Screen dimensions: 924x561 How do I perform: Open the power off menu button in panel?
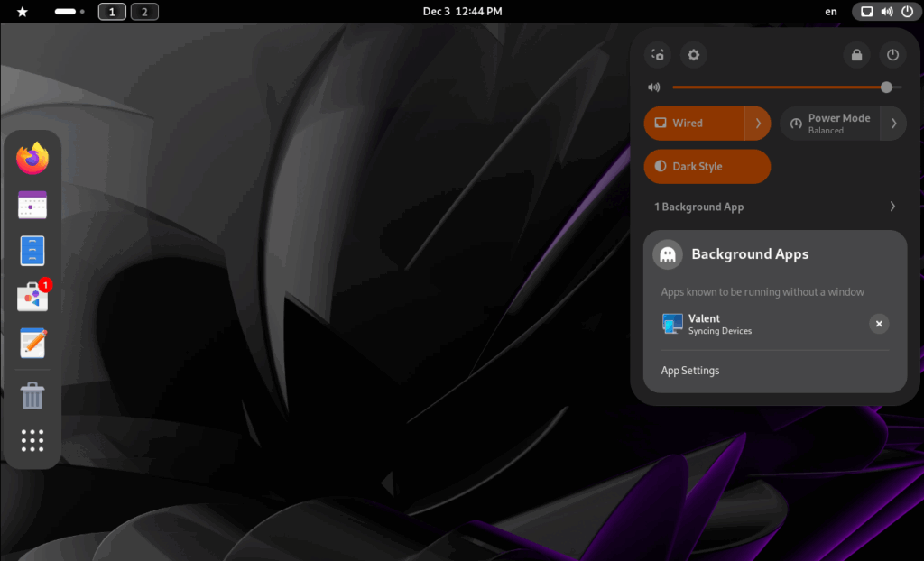[x=892, y=55]
